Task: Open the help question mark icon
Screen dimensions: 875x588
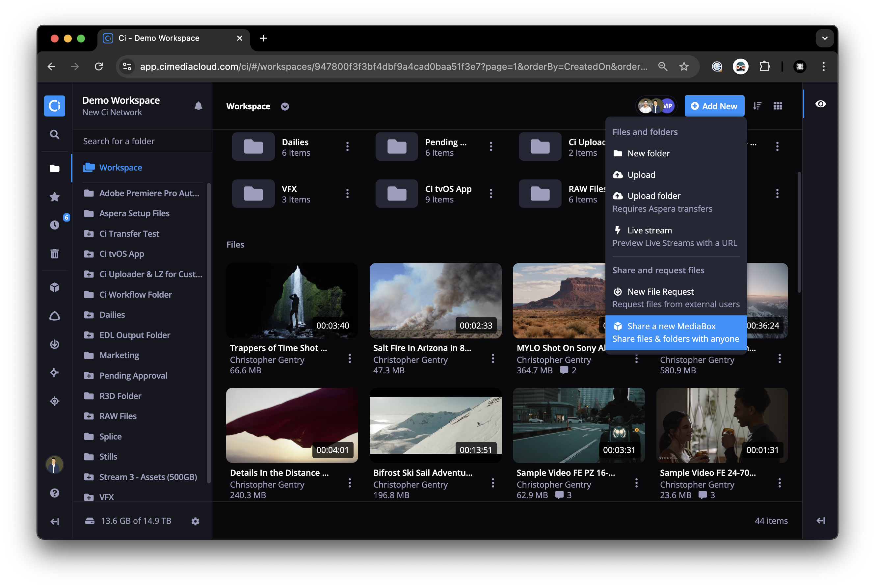Action: coord(54,493)
